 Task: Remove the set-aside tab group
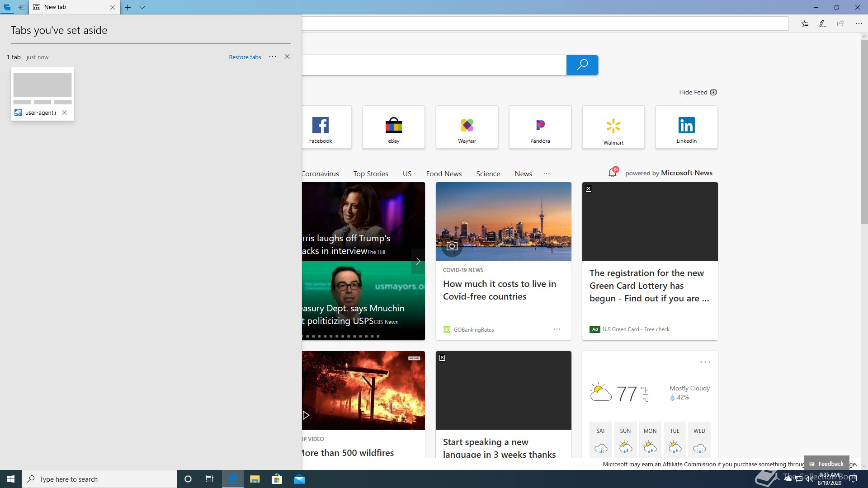click(x=287, y=56)
